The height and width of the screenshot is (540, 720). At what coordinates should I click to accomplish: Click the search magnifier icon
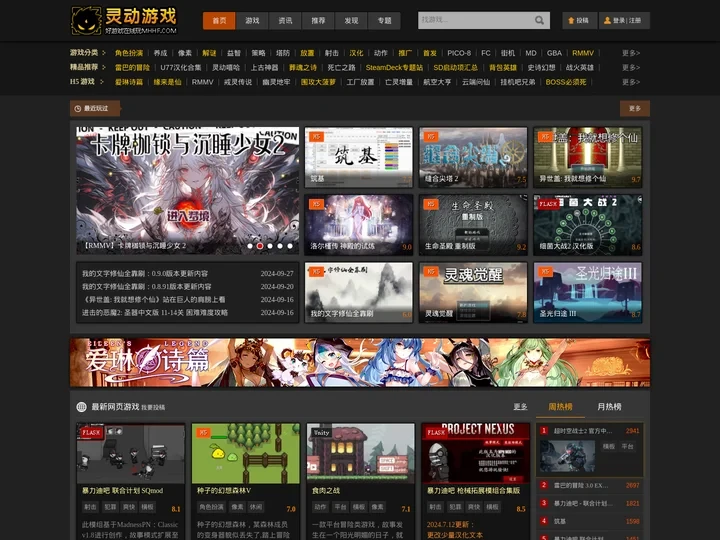pyautogui.click(x=539, y=20)
